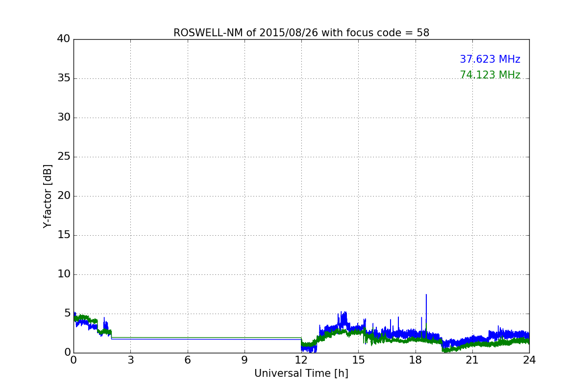Click the x-axis tick label 3
Viewport: 588px width, 392px height.
(130, 360)
